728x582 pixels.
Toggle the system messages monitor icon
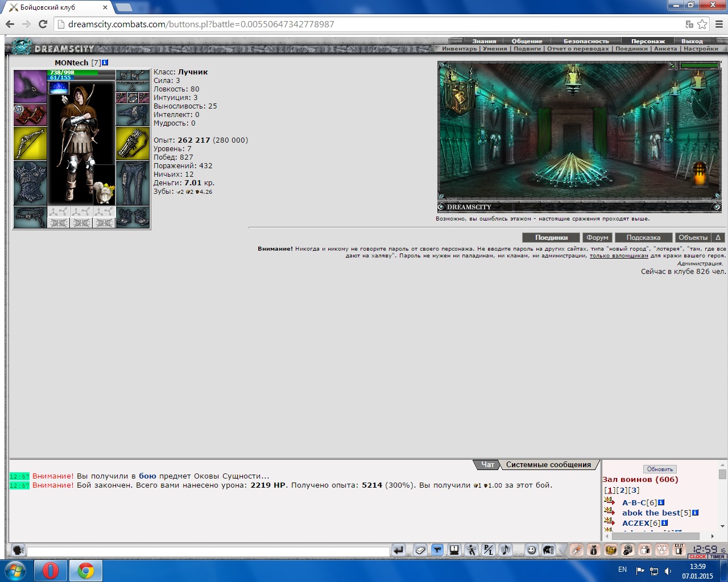click(x=454, y=550)
